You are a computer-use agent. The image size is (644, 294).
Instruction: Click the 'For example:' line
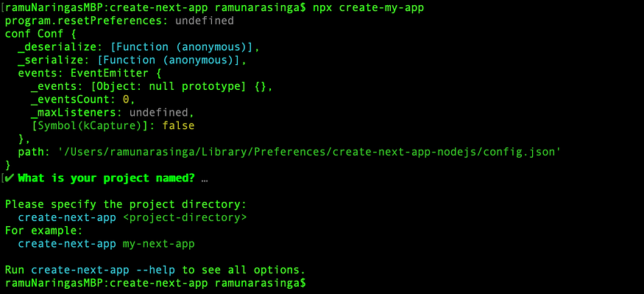click(x=44, y=231)
